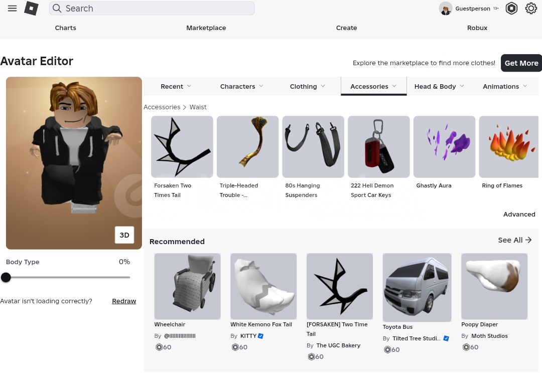Toggle the 3D avatar view button

[x=124, y=235]
